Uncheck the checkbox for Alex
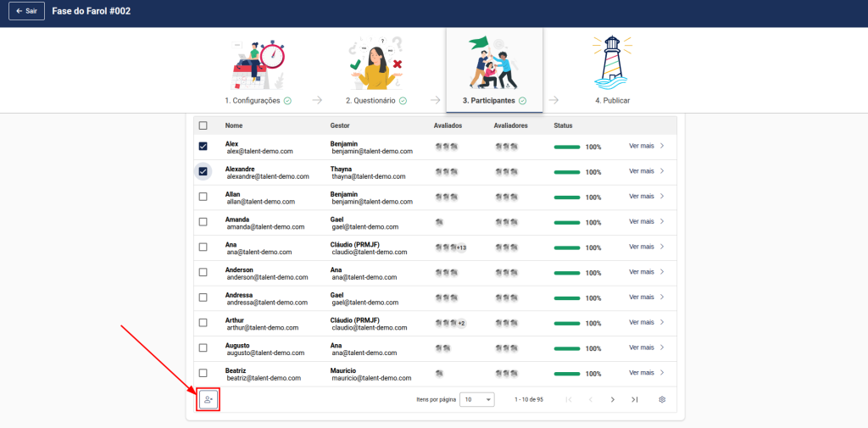The height and width of the screenshot is (428, 868). click(203, 147)
